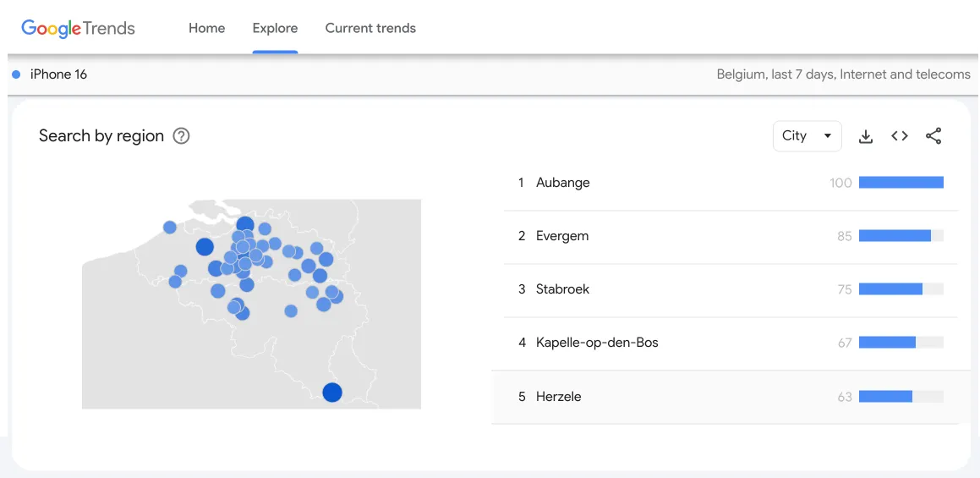Click the Google Trends logo
Viewport: 980px width, 478px height.
click(78, 28)
